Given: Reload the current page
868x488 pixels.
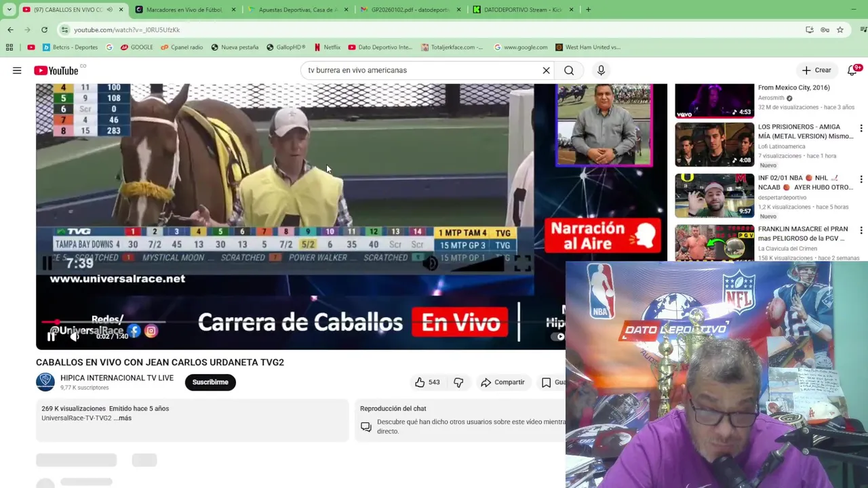Looking at the screenshot, I should [44, 30].
